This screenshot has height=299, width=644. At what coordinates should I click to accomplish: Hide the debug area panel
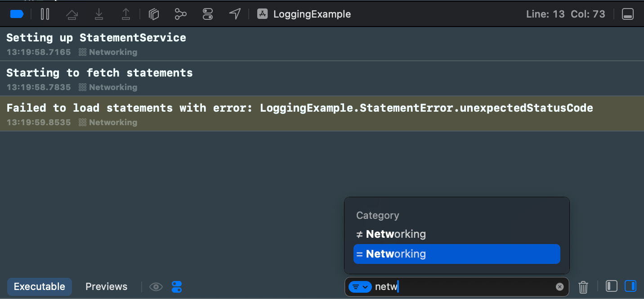coord(628,14)
